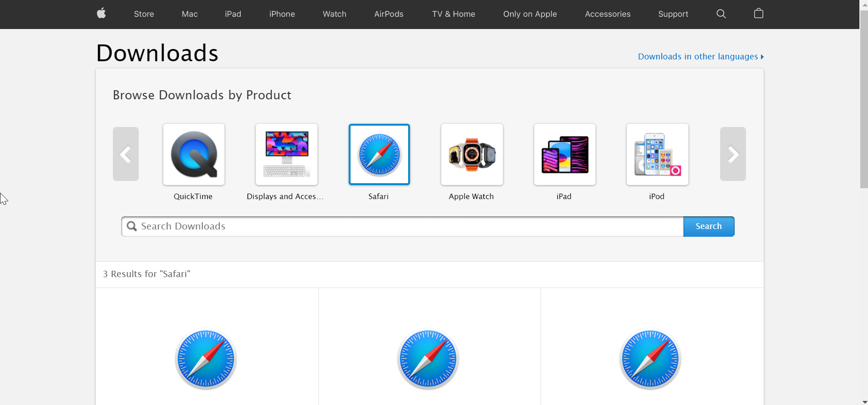Click the 3 Results for "Safari" text
Viewport: 868px width, 405px height.
(x=146, y=274)
